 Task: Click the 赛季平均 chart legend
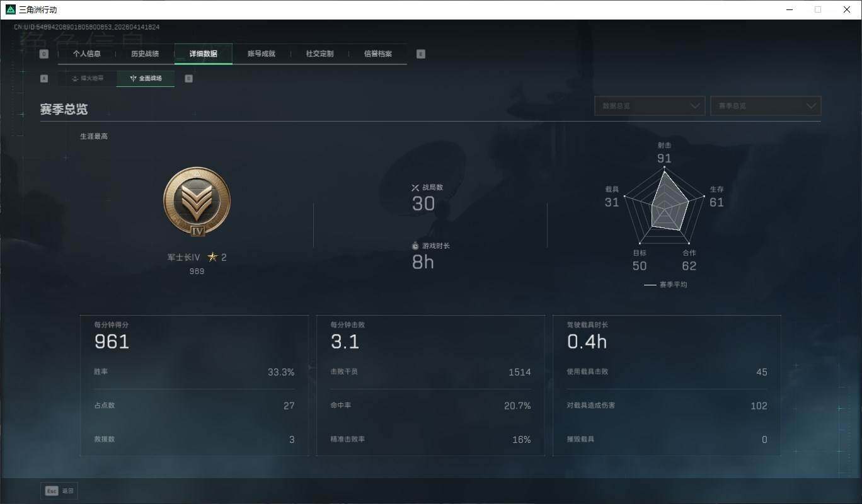665,285
